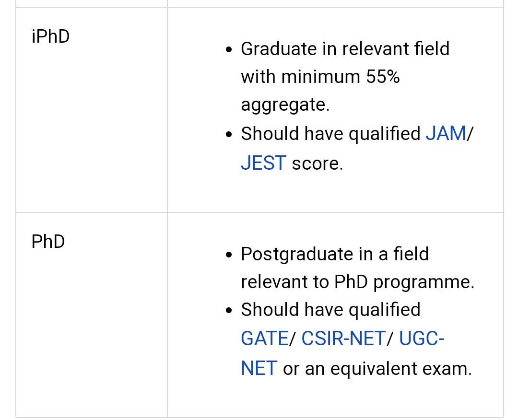Open the JAM exam link
The height and width of the screenshot is (420, 518).
click(446, 134)
